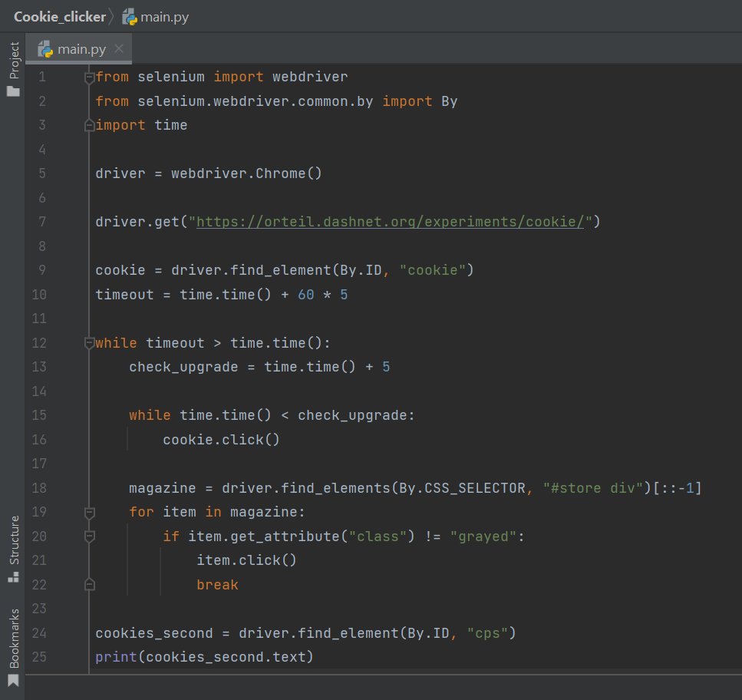Select the main.py editor tab
The width and height of the screenshot is (742, 700).
tap(75, 47)
